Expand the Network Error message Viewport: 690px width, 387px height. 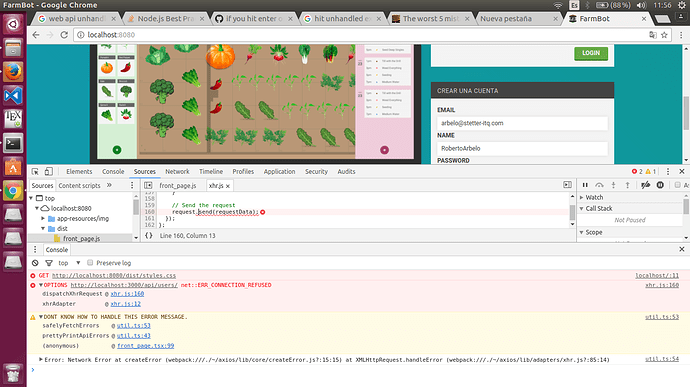[41, 360]
